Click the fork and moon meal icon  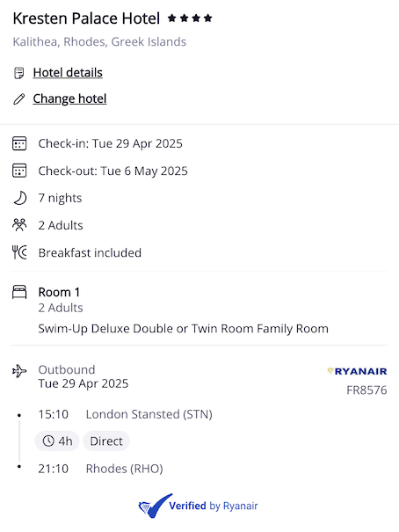click(x=19, y=252)
